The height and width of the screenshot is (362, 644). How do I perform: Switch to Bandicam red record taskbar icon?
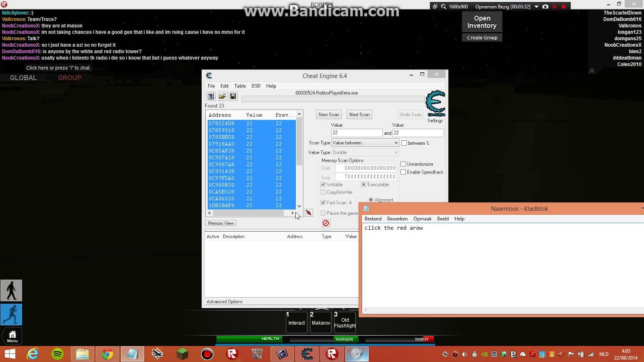click(207, 354)
